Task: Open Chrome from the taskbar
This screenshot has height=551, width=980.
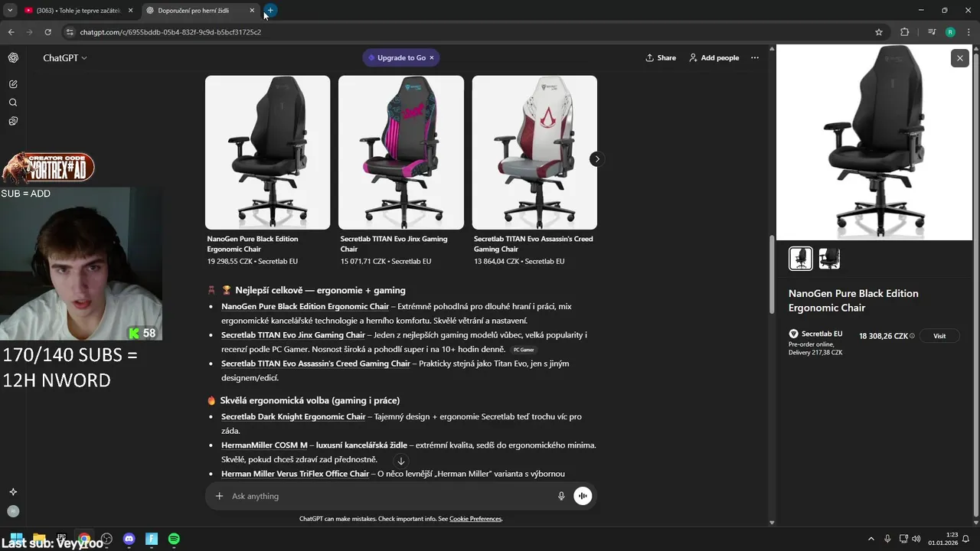Action: [x=84, y=540]
